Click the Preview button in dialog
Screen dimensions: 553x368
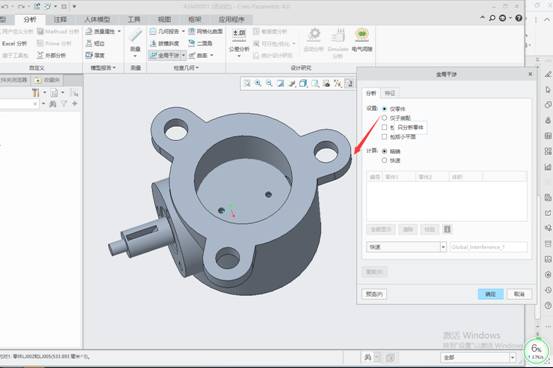pos(374,294)
